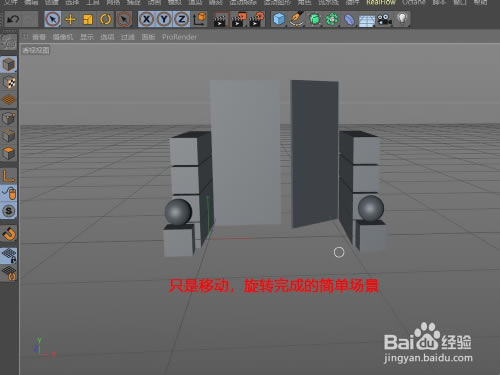500x375 pixels.
Task: Switch to Polygons mode
Action: point(9,153)
